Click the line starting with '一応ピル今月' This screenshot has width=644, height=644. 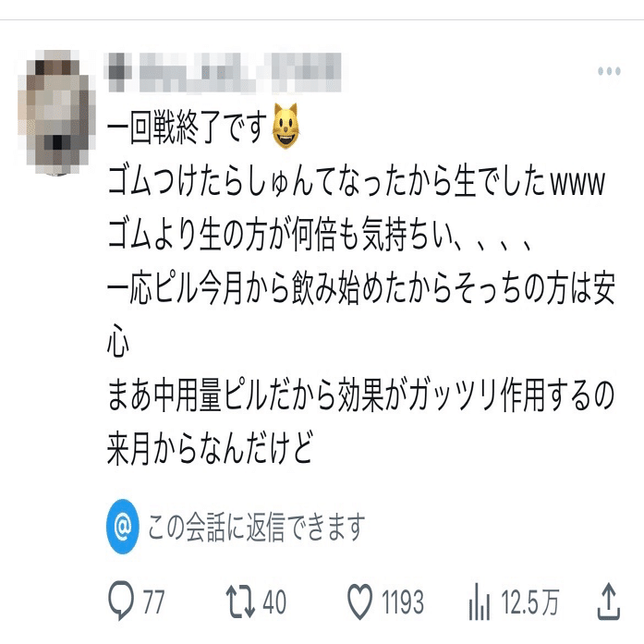[360, 288]
